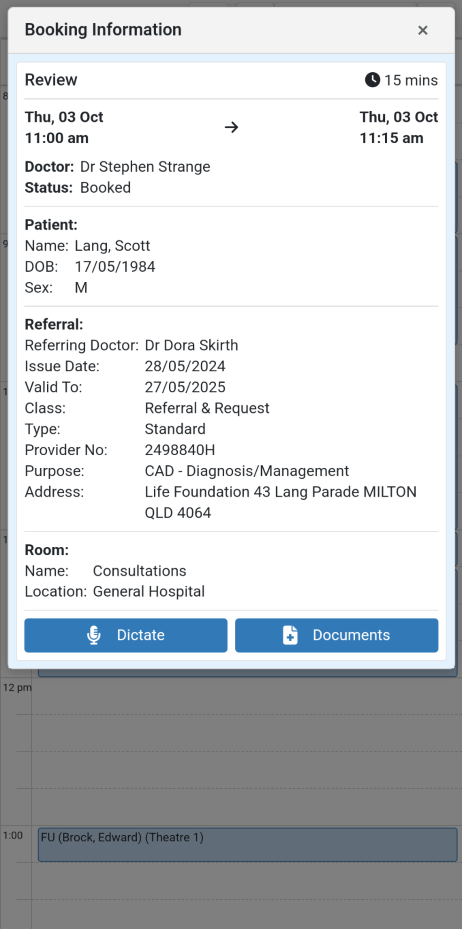Screen dimensions: 462x929
Task: Click the Review heading
Action: (51, 80)
